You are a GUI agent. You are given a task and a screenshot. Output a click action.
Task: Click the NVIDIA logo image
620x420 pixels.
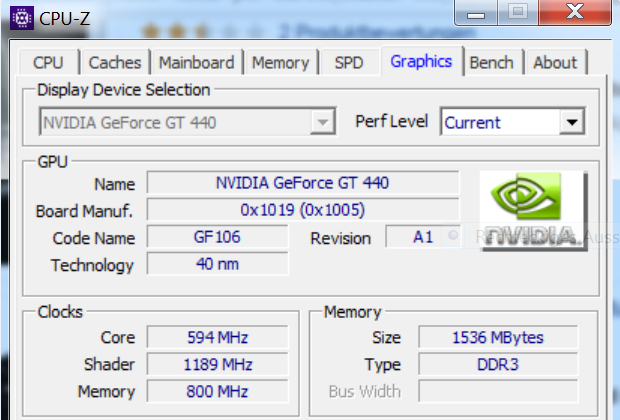pos(533,211)
